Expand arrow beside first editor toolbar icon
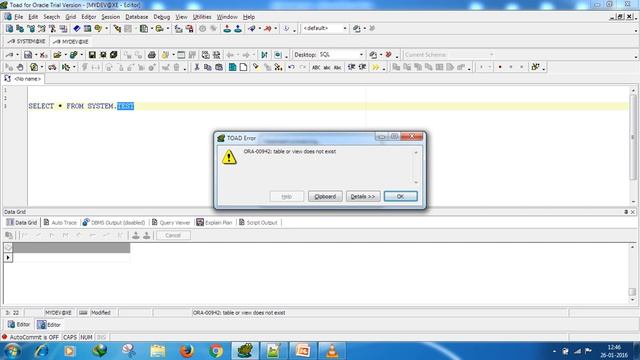The height and width of the screenshot is (360, 640). click(18, 55)
